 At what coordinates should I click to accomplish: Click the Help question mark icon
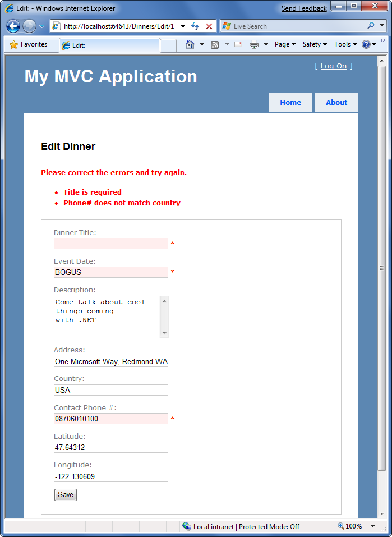[x=366, y=44]
